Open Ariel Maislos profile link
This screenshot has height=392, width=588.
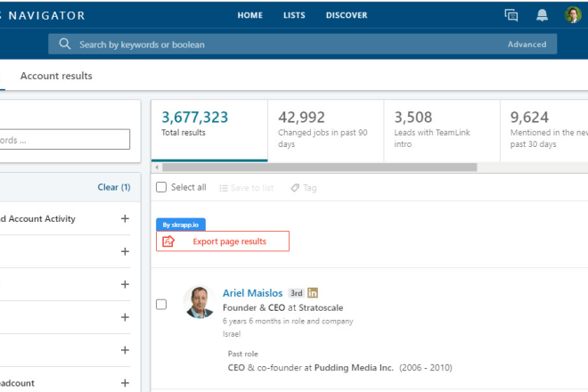tap(252, 293)
